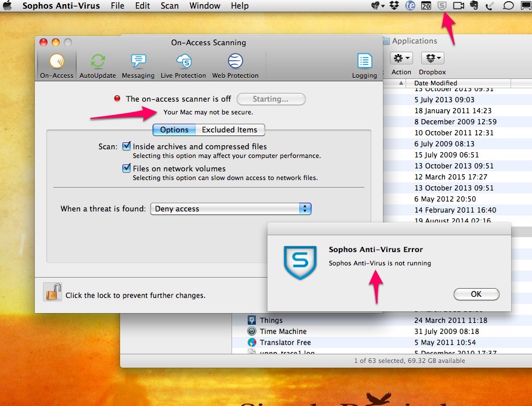Click date 5 July 2013 09:03
Screen dimensions: 532x406
[x=444, y=99]
